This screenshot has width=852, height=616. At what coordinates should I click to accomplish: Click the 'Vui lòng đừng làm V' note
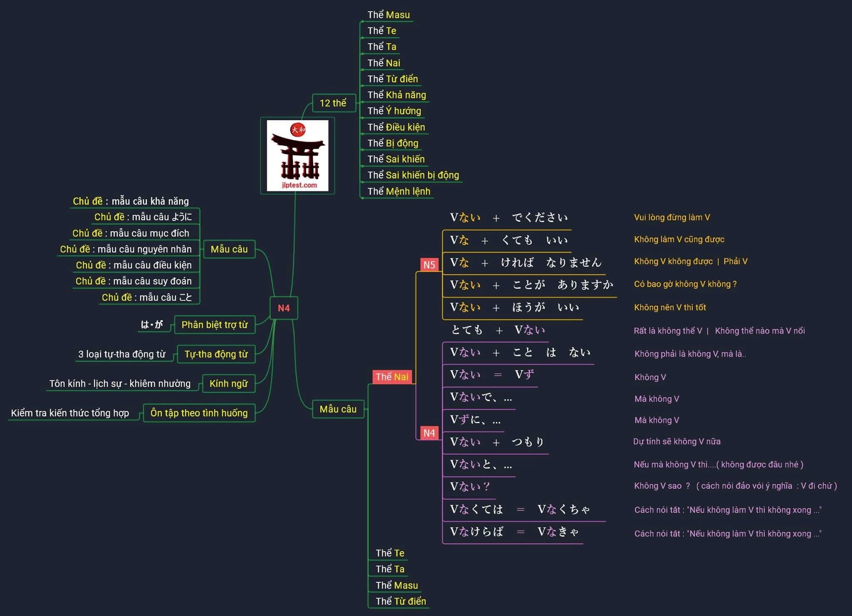(671, 217)
